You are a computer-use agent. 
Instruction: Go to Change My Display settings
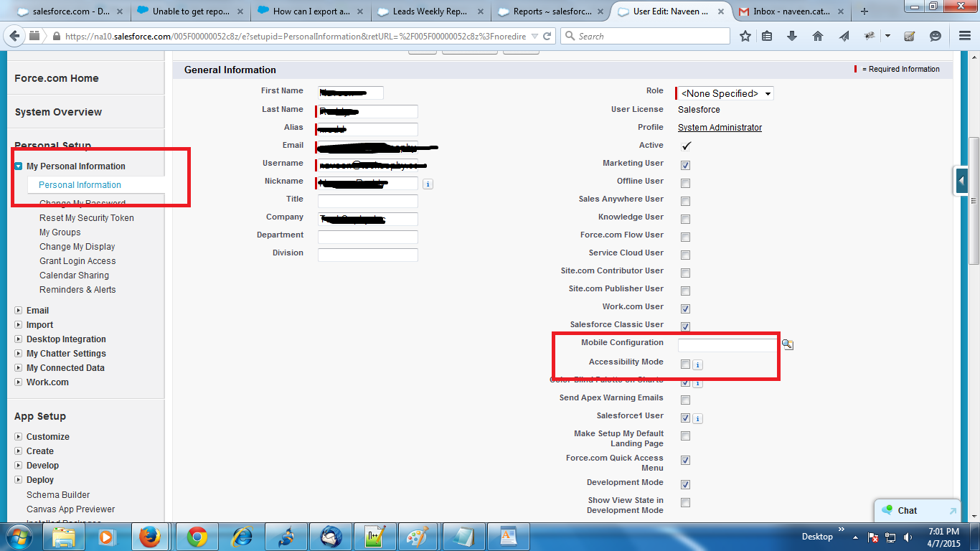coord(77,247)
